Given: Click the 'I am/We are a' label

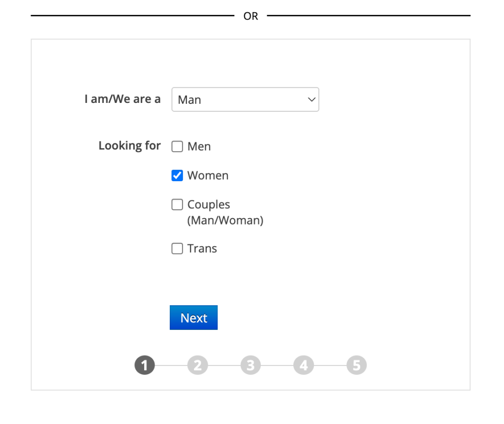Looking at the screenshot, I should coord(123,99).
